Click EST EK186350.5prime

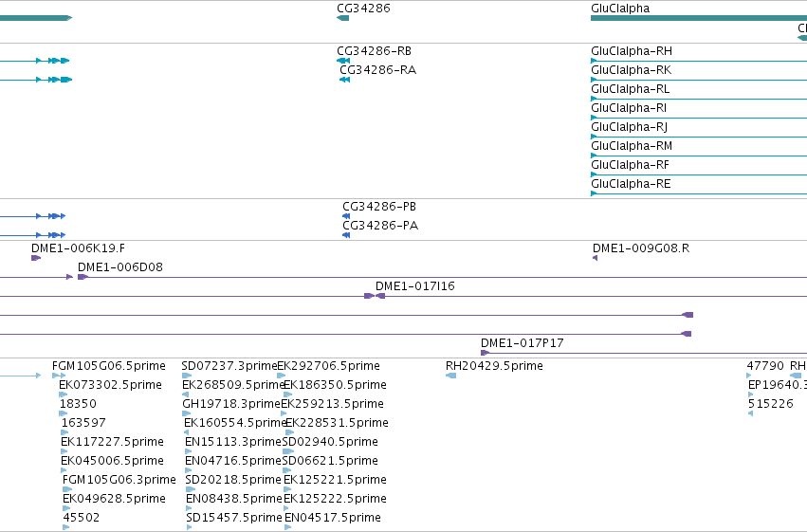(335, 385)
